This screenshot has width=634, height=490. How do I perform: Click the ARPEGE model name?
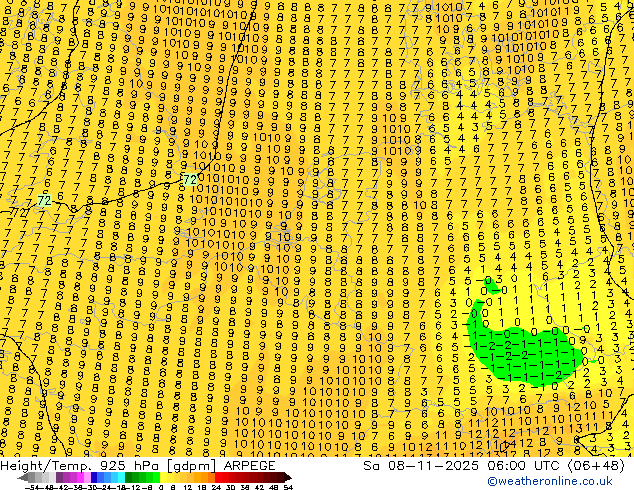point(249,466)
